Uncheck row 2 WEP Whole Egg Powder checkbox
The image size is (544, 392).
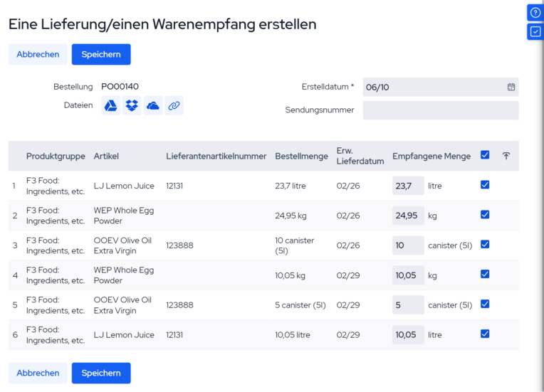click(485, 215)
